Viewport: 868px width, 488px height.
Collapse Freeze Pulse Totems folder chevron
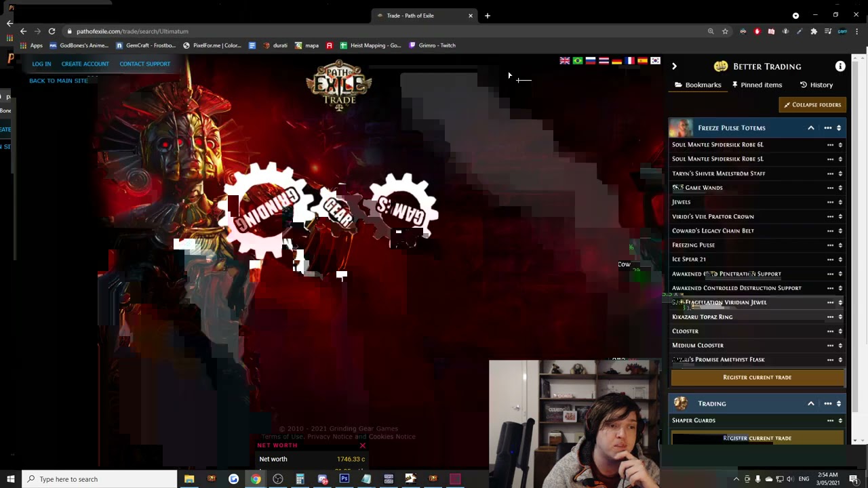[810, 127]
